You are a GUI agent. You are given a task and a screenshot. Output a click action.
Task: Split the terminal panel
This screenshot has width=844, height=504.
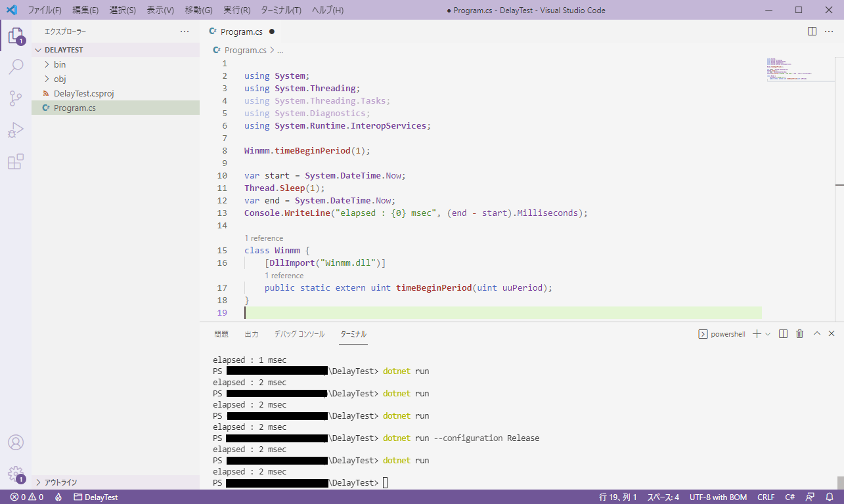[x=783, y=334]
